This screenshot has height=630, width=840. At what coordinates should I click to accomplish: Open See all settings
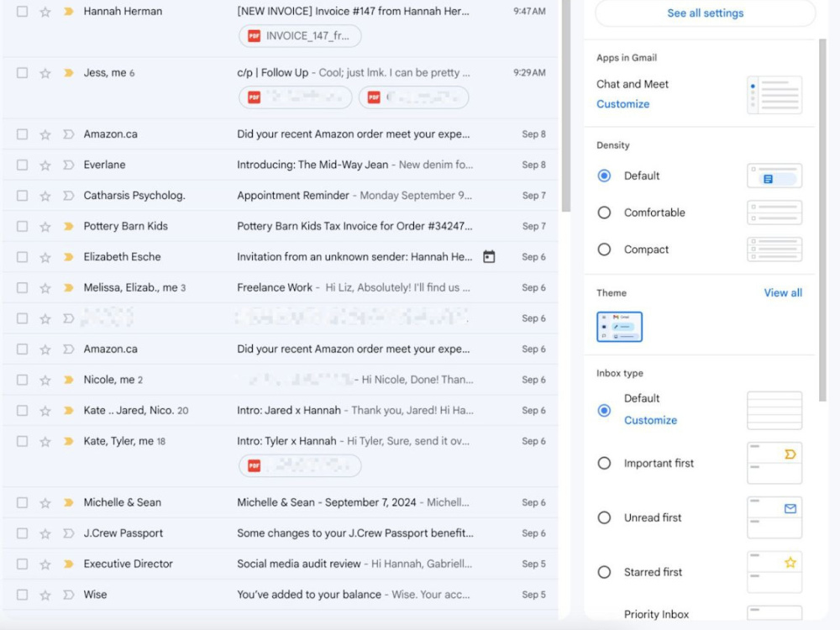(x=705, y=13)
